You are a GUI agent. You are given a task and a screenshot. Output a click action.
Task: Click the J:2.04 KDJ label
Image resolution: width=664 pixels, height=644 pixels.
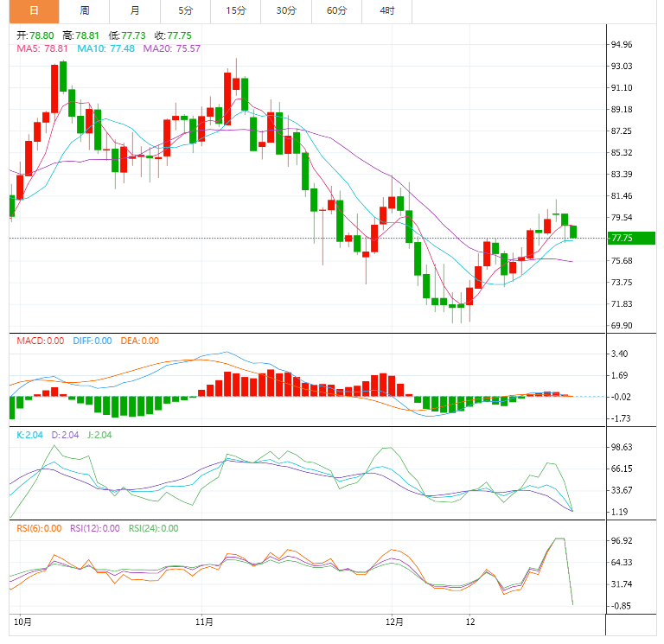[x=99, y=435]
